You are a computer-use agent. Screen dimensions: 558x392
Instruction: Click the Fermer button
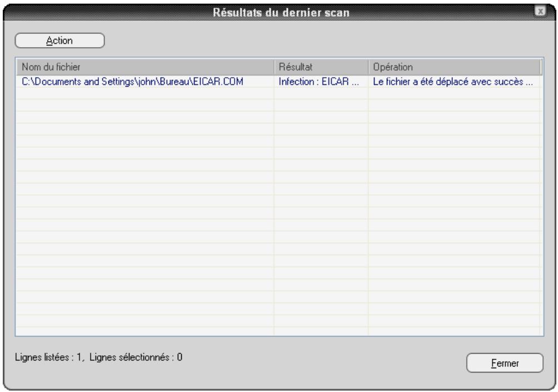[505, 363]
